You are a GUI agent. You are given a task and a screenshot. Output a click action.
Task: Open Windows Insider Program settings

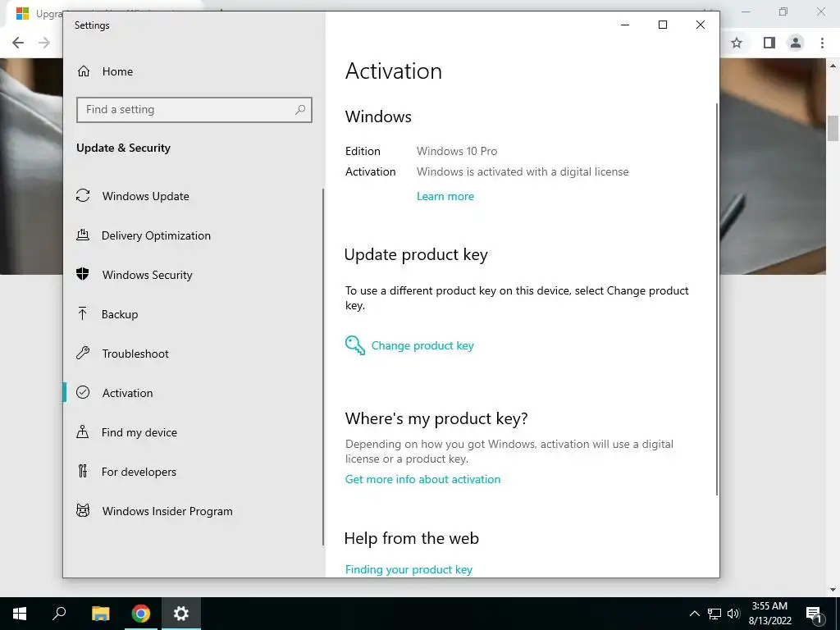click(x=193, y=511)
